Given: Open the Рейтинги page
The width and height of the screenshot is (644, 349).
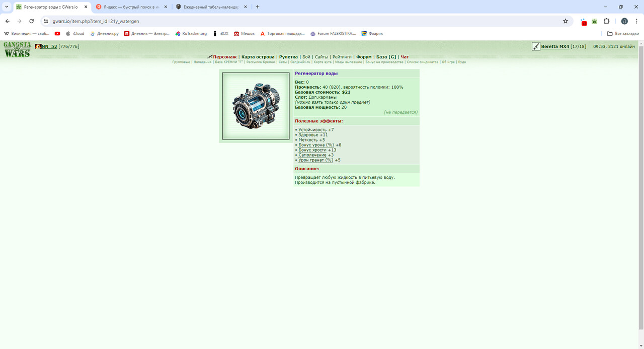Looking at the screenshot, I should (x=342, y=57).
